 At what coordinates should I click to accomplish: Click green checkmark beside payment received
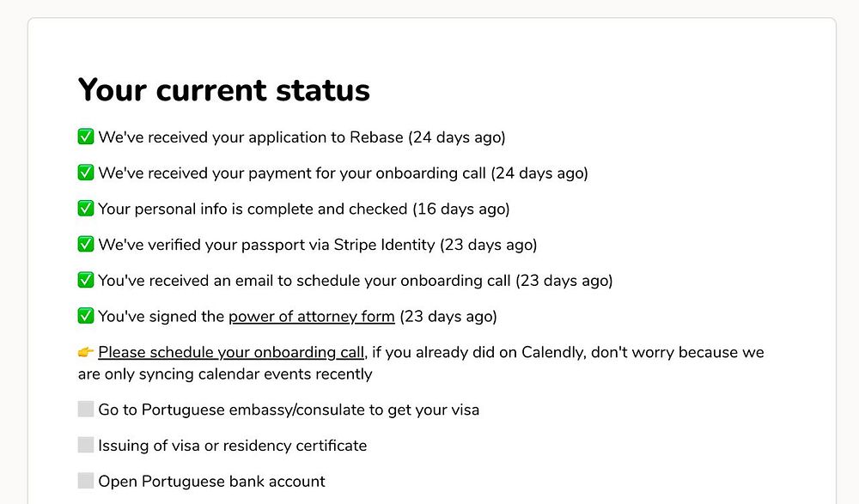click(x=86, y=173)
